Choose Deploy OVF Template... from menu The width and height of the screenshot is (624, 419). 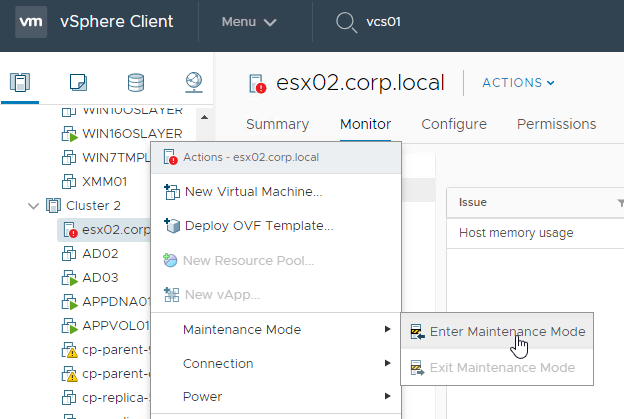click(276, 226)
